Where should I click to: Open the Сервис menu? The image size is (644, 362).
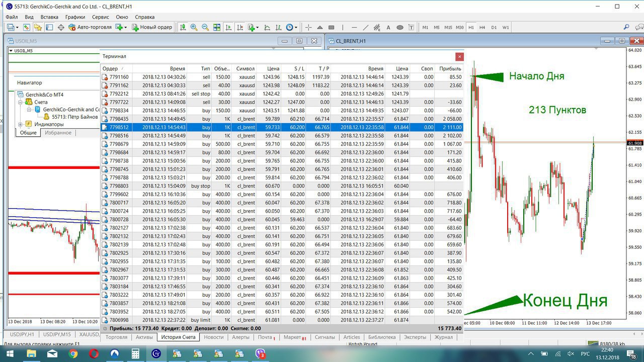[x=101, y=17]
